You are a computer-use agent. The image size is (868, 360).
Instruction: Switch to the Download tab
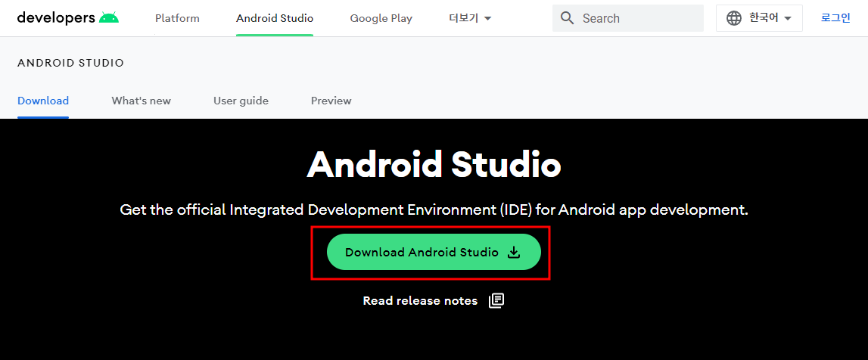click(x=43, y=101)
